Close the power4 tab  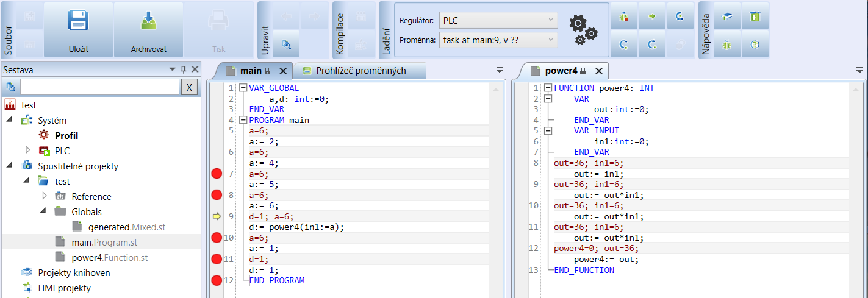pyautogui.click(x=599, y=71)
